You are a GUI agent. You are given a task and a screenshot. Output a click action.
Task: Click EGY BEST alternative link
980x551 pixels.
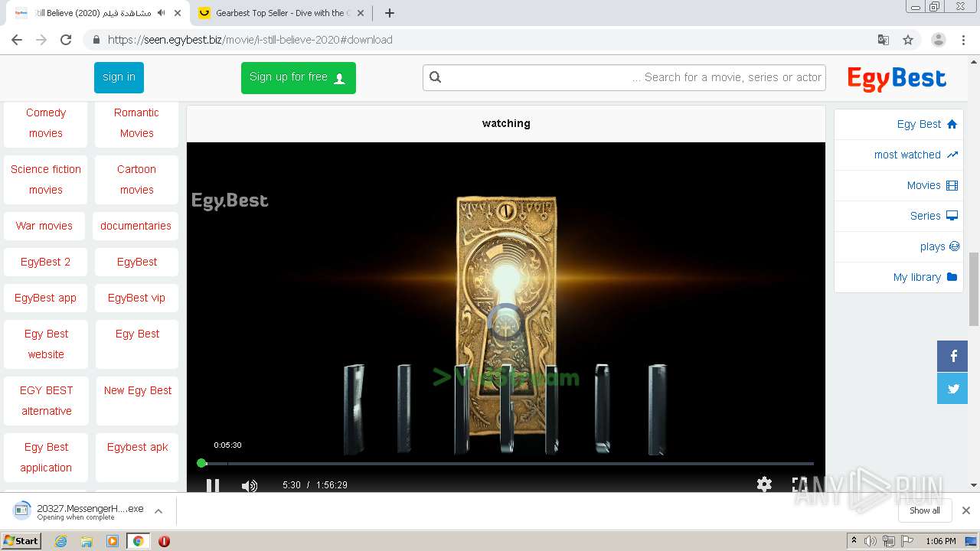tap(46, 400)
